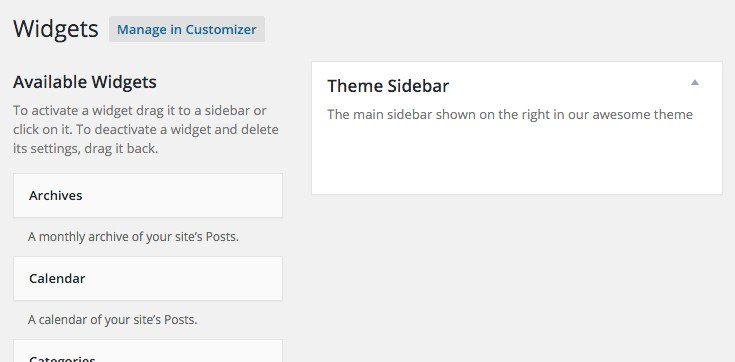Click the empty drop area inside Theme Sidebar
735x362 pixels.
[x=517, y=157]
